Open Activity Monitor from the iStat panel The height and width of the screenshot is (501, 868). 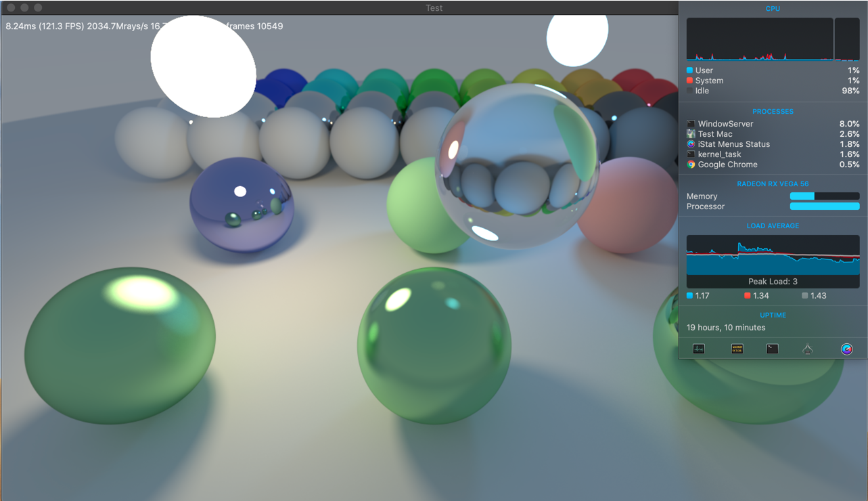pos(699,349)
